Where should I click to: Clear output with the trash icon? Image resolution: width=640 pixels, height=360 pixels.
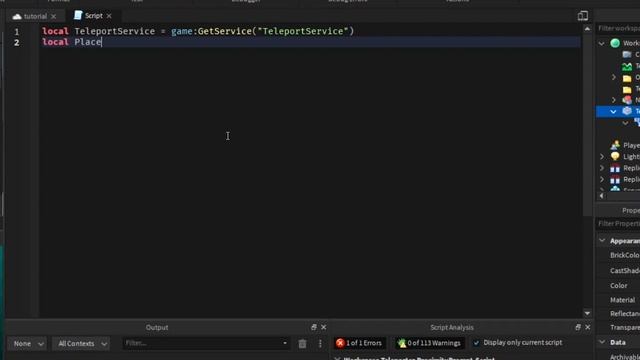[302, 344]
